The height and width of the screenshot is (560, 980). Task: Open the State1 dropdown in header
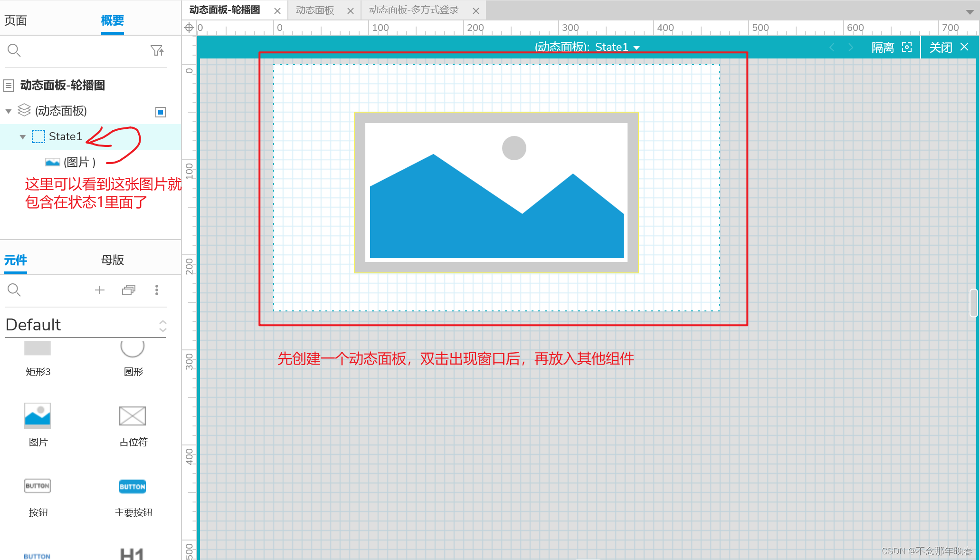637,48
